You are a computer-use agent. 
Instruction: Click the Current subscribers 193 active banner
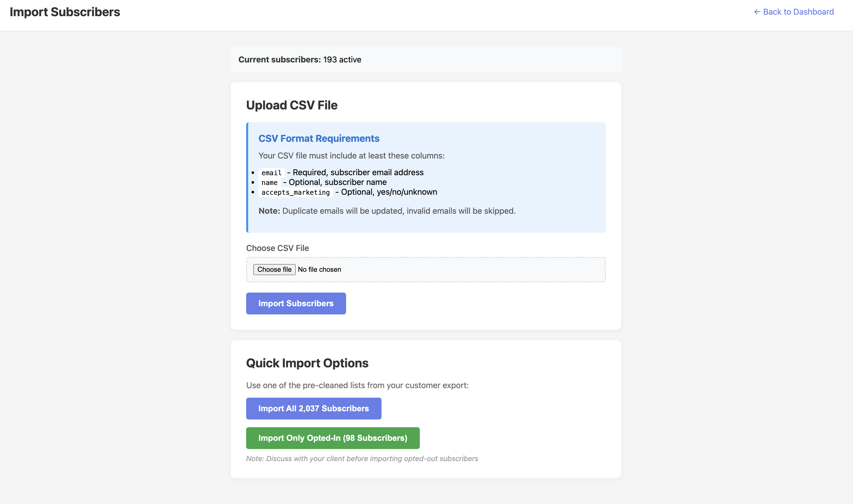click(x=300, y=59)
